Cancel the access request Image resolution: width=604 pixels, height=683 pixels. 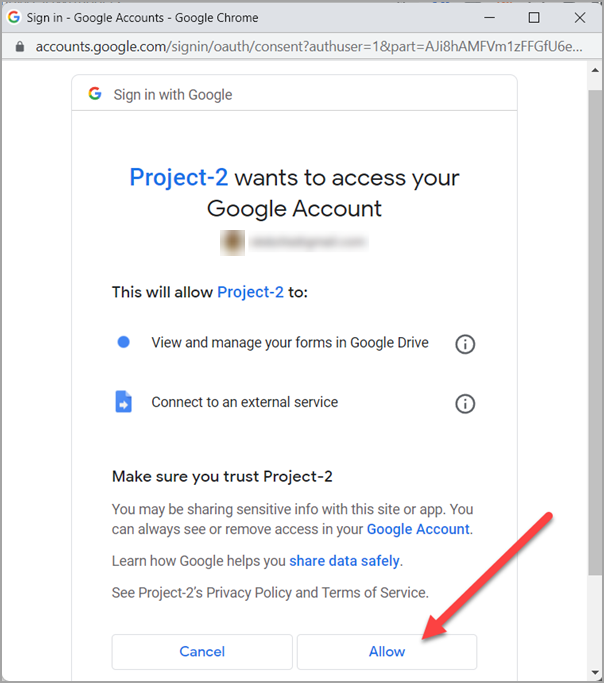(x=202, y=651)
